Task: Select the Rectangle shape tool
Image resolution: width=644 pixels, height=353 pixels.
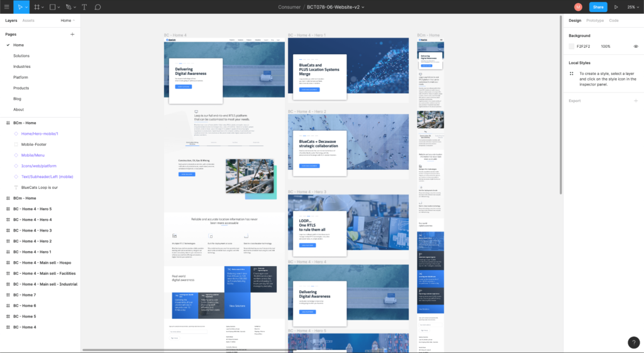Action: pyautogui.click(x=53, y=7)
